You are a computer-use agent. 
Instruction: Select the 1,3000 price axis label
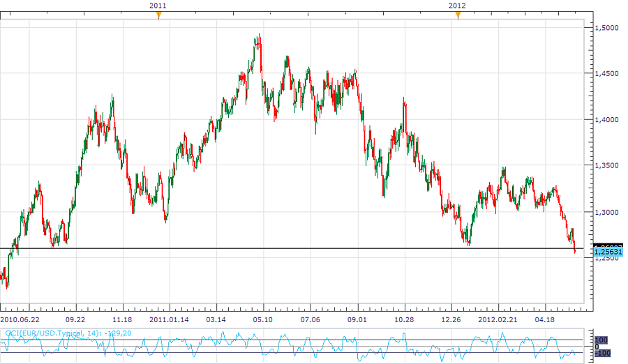point(605,212)
